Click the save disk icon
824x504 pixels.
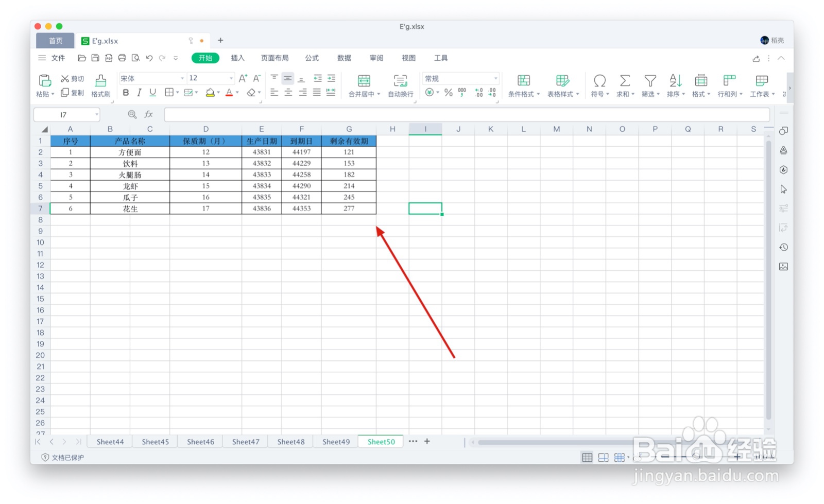tap(95, 58)
